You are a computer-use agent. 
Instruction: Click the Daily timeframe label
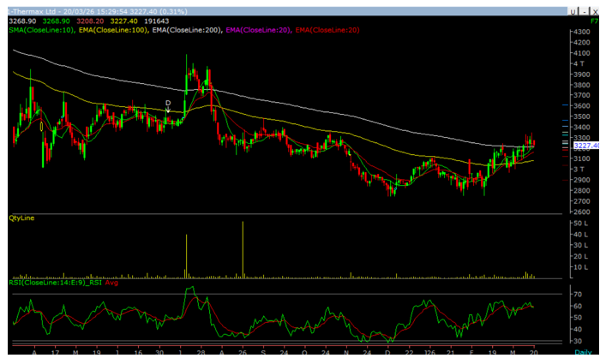click(x=584, y=352)
